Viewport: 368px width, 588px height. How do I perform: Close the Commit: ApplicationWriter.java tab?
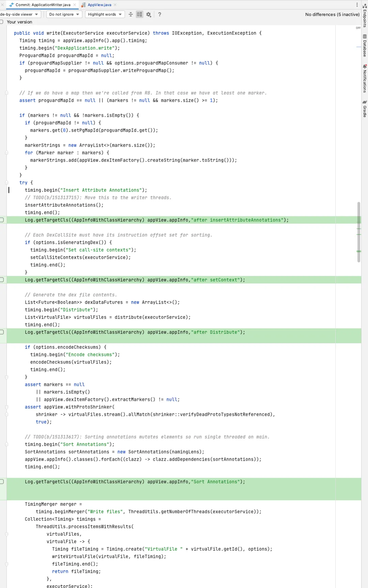pos(75,5)
